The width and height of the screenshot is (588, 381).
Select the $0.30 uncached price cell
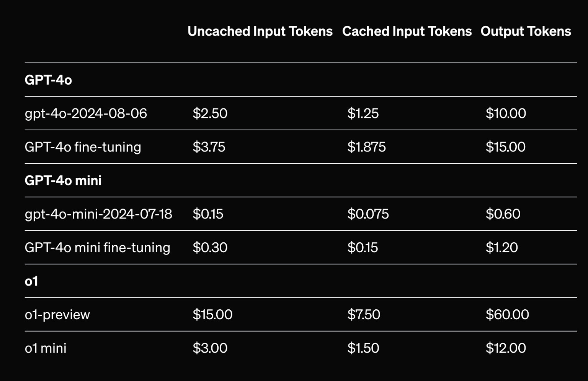[x=210, y=248]
